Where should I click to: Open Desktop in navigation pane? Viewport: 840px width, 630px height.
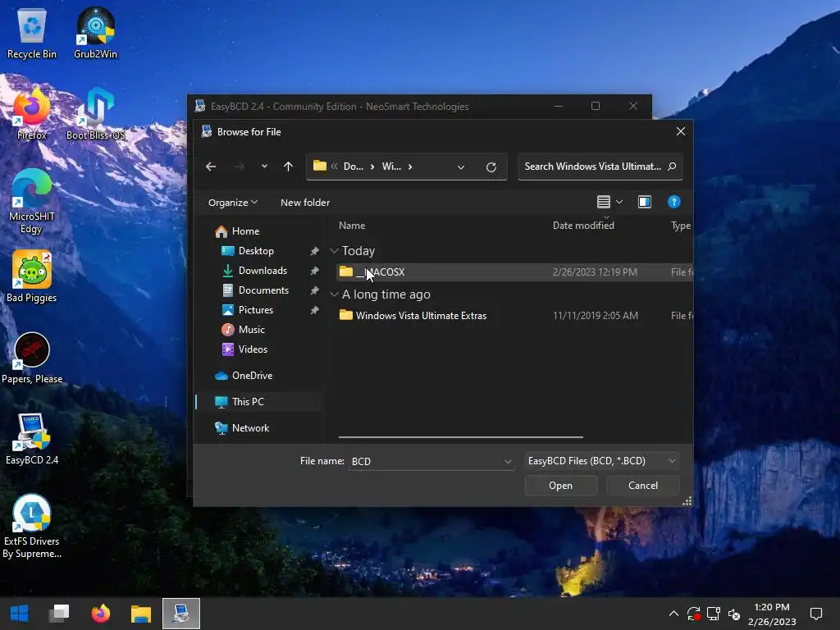[x=256, y=251]
